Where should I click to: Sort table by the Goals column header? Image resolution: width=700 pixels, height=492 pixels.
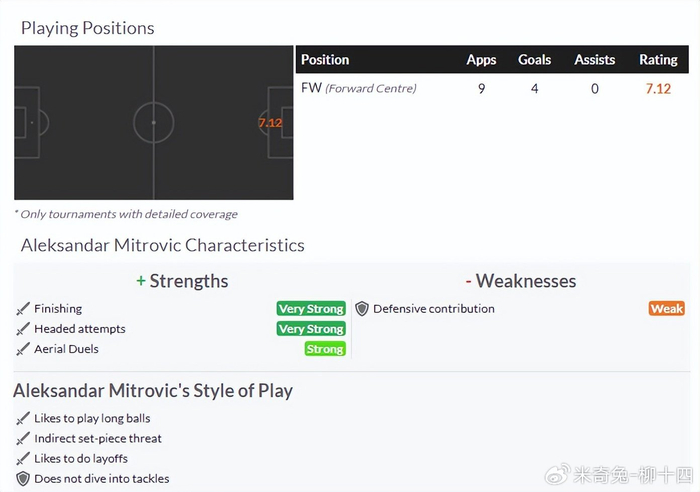pos(534,60)
